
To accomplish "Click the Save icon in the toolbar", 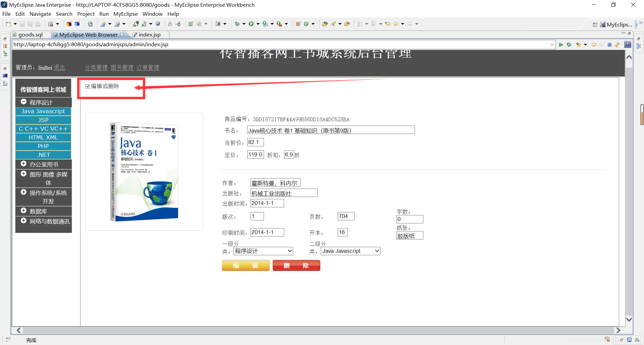I will point(22,24).
